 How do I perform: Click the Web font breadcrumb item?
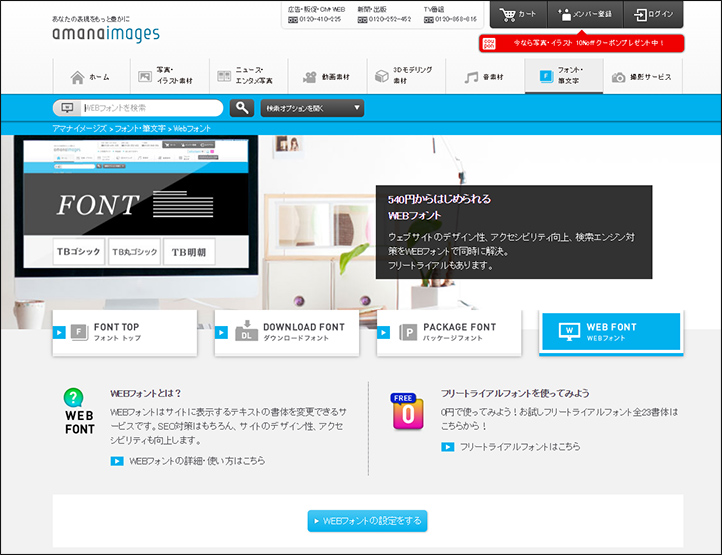coord(192,129)
